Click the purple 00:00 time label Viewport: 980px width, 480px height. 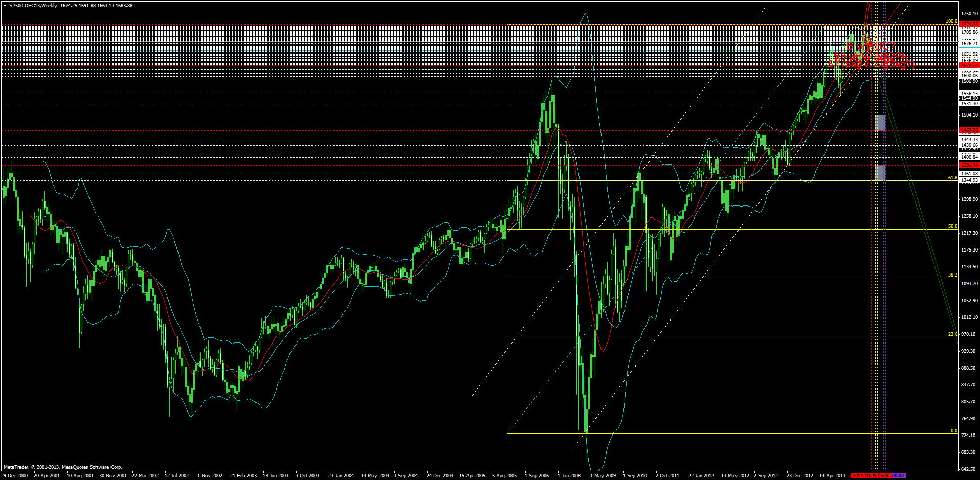[898, 476]
